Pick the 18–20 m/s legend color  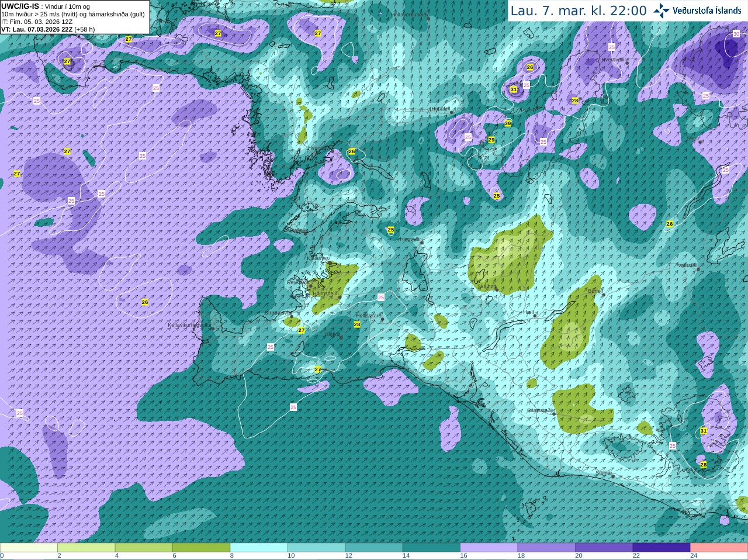[546, 548]
